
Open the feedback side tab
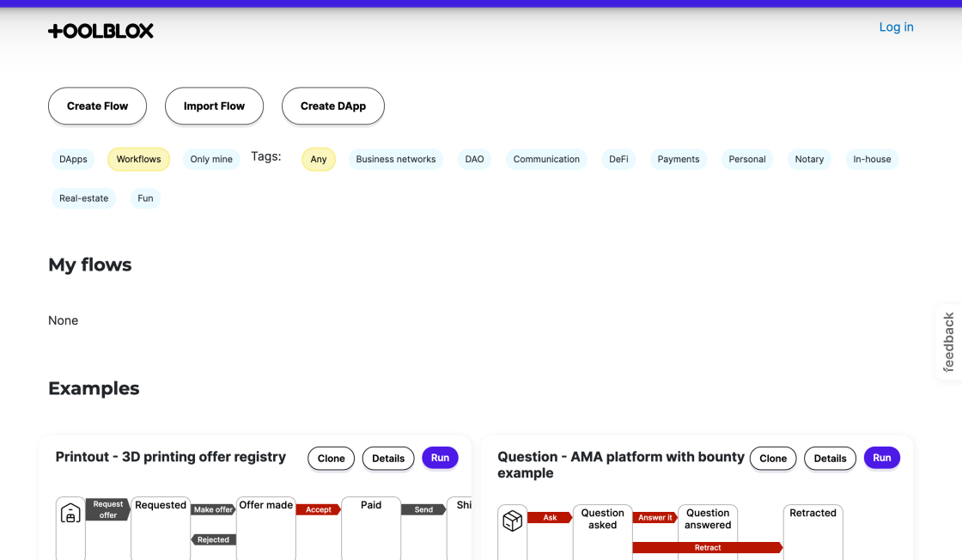tap(948, 341)
